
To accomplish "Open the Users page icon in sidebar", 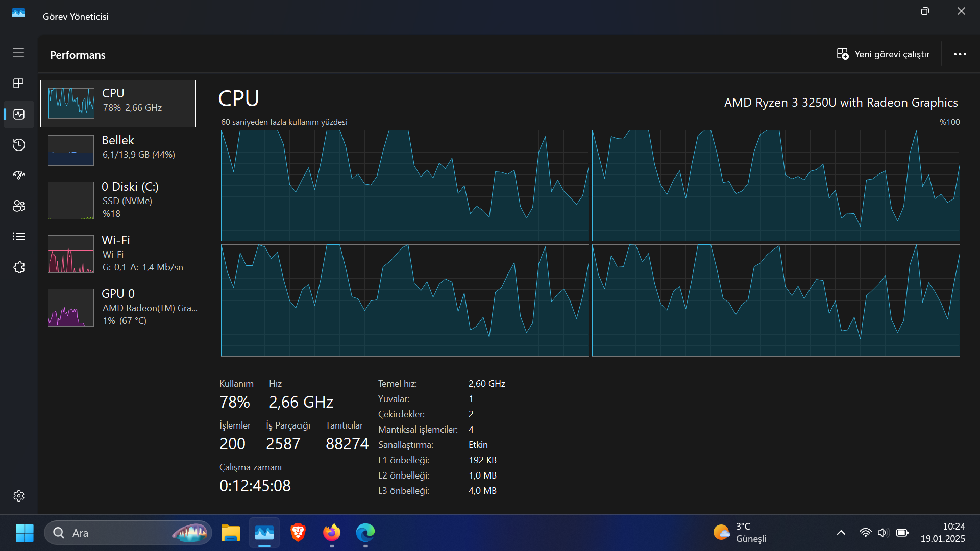I will 19,206.
